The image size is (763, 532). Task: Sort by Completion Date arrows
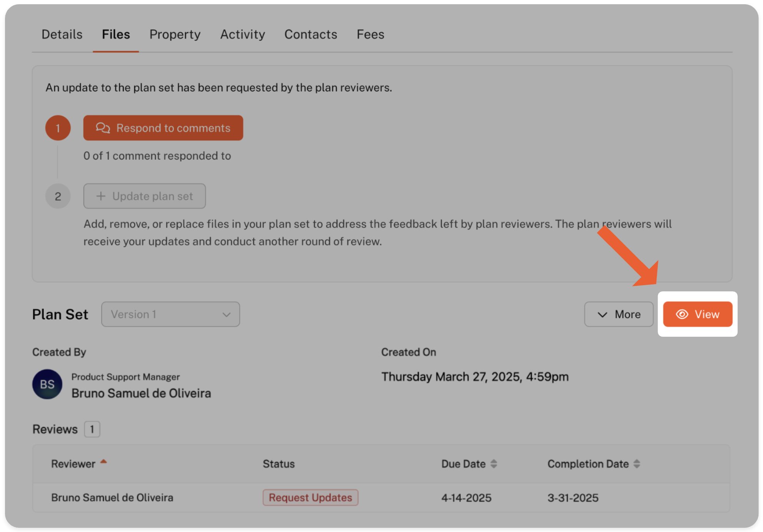pos(637,464)
